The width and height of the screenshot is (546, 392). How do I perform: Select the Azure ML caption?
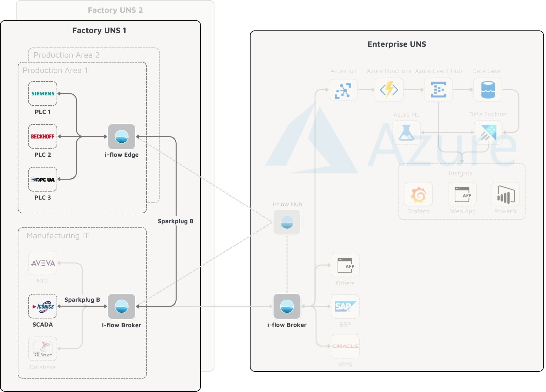click(406, 115)
